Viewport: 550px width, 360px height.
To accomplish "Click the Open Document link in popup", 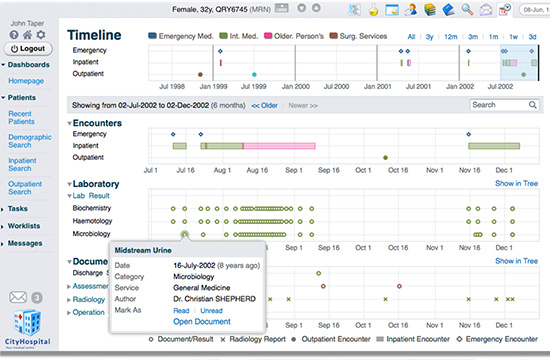I will (x=202, y=321).
